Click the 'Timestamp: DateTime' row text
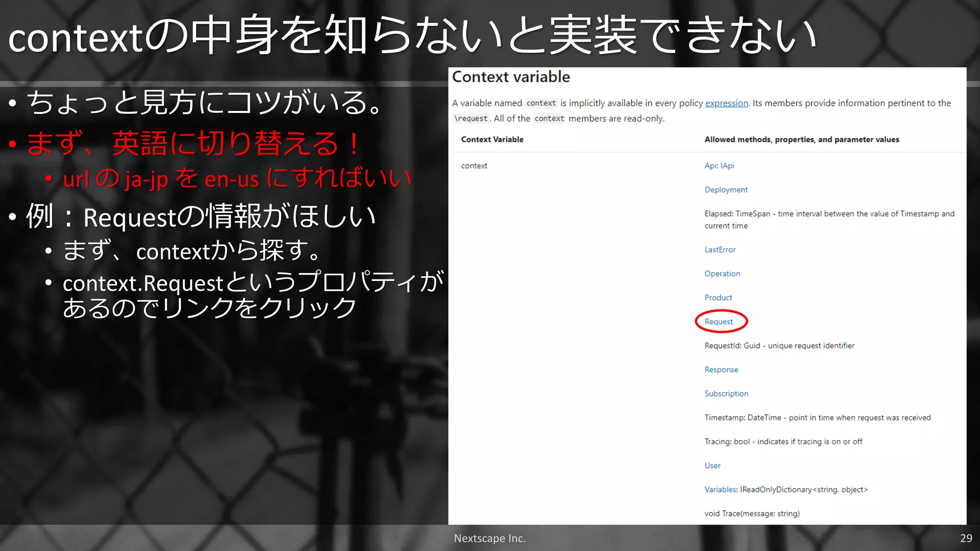 coord(818,418)
